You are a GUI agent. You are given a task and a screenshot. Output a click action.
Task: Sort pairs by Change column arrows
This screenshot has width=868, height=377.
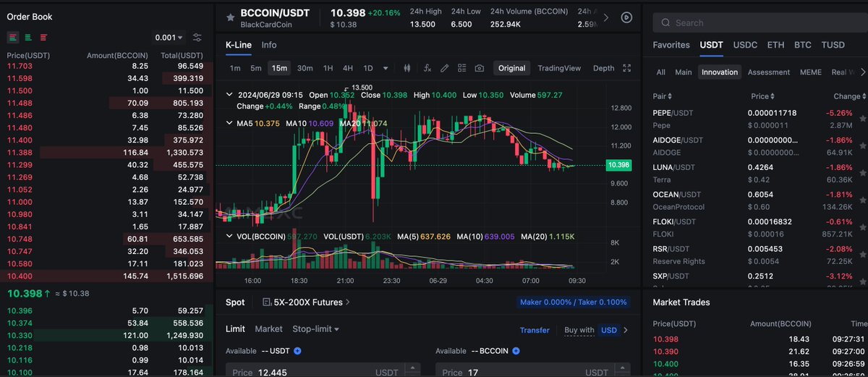coord(864,96)
